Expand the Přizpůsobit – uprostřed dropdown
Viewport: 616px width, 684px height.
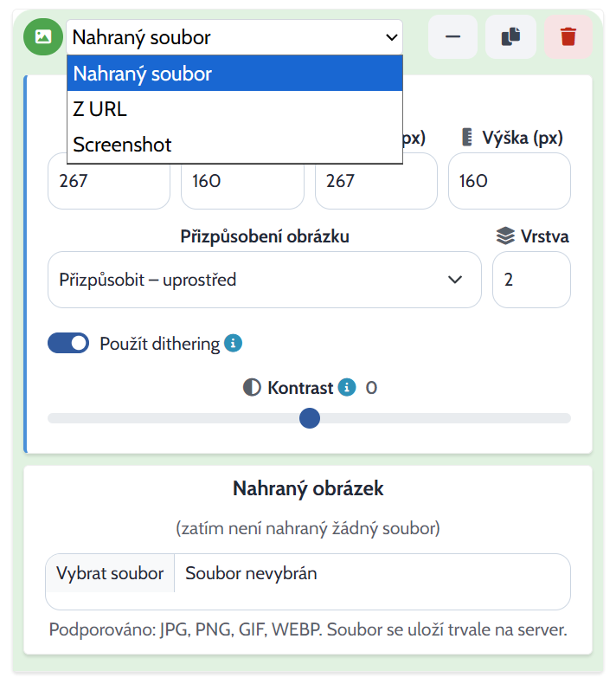[265, 280]
